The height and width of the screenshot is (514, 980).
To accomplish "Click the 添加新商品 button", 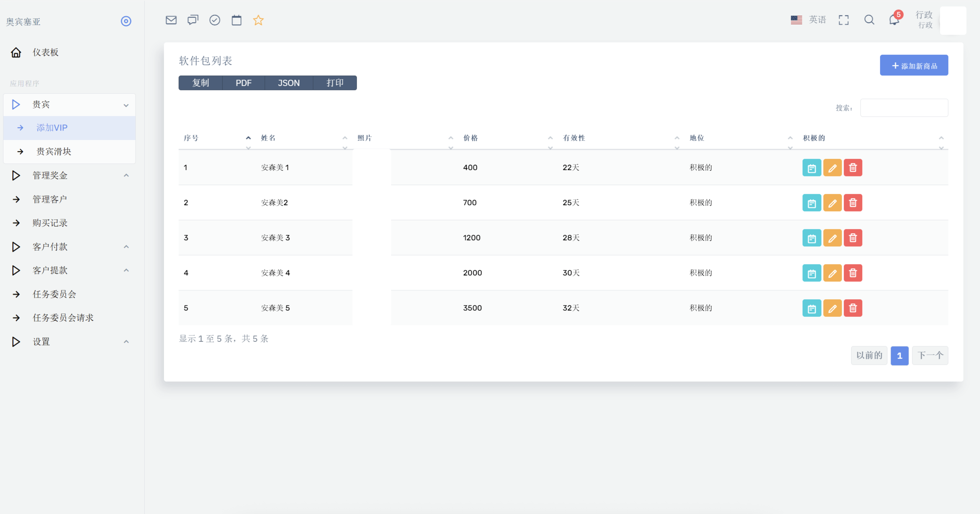I will (914, 65).
